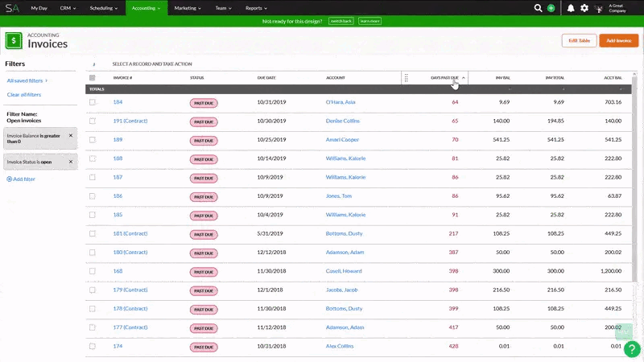644x362 pixels.
Task: Click the search magnifier icon
Action: coord(539,8)
